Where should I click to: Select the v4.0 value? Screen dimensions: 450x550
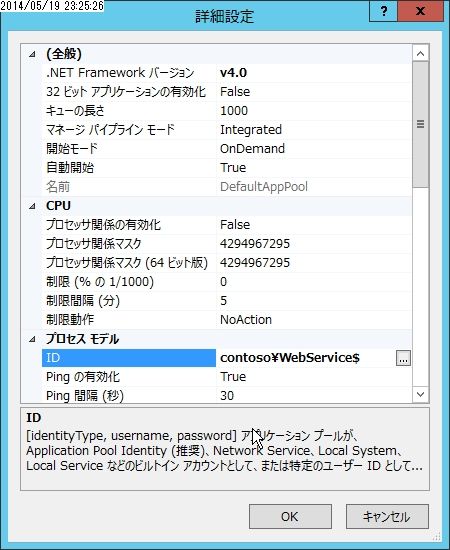pos(234,73)
